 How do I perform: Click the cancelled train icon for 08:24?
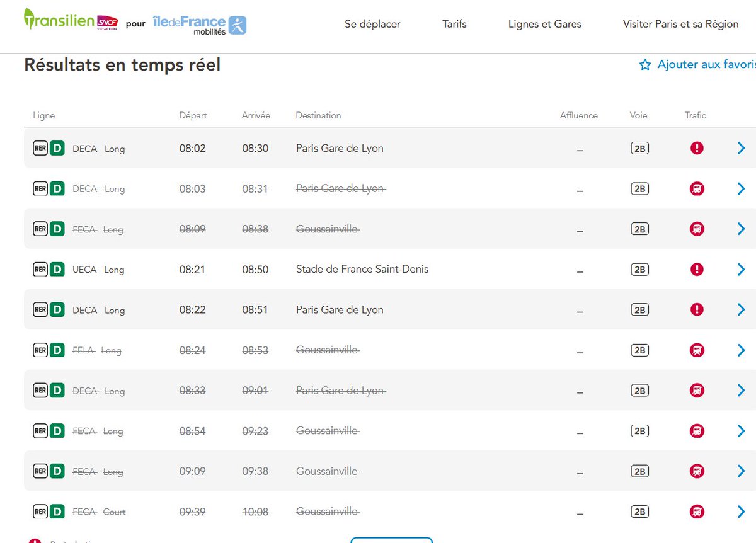coord(697,350)
